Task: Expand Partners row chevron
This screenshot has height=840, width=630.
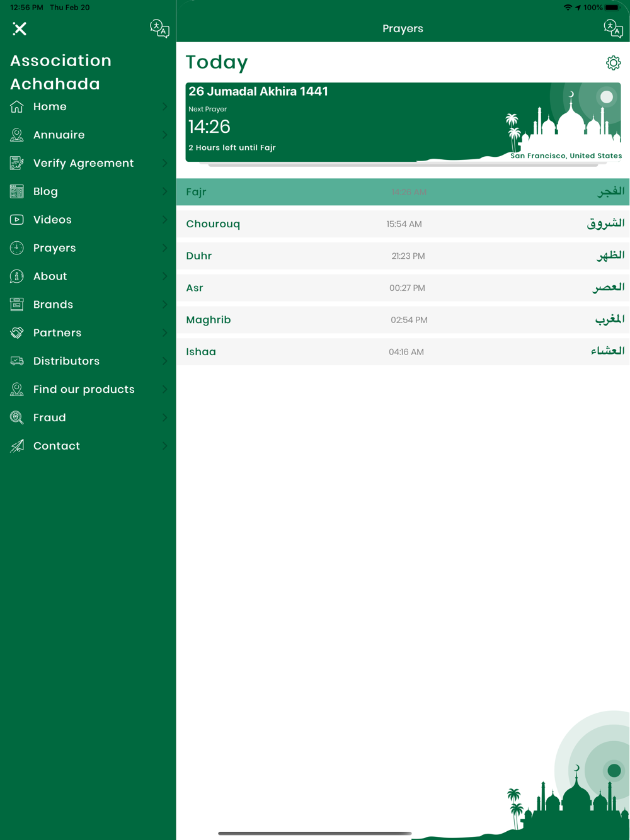Action: [x=165, y=332]
